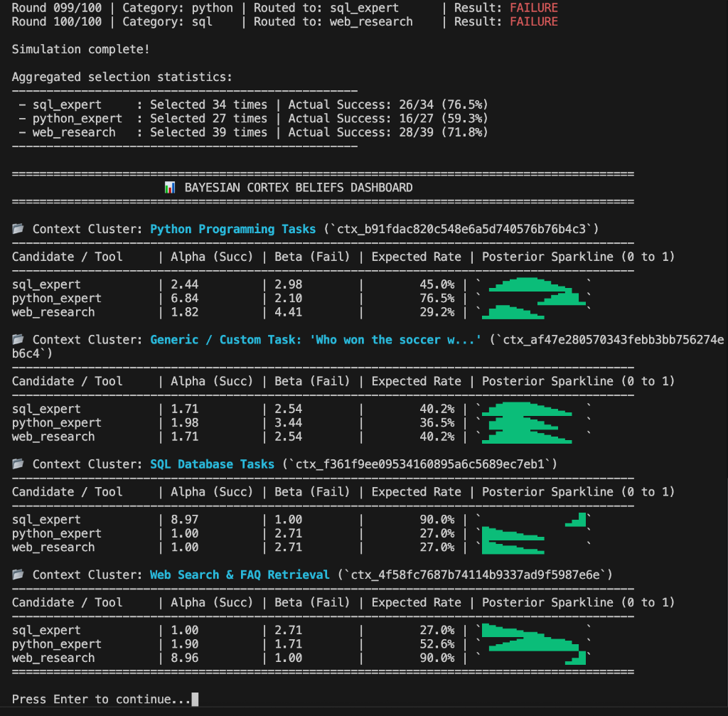Click 'Expected Rate' header in SQL Database cluster
Viewport: 728px width, 716px height.
(416, 492)
